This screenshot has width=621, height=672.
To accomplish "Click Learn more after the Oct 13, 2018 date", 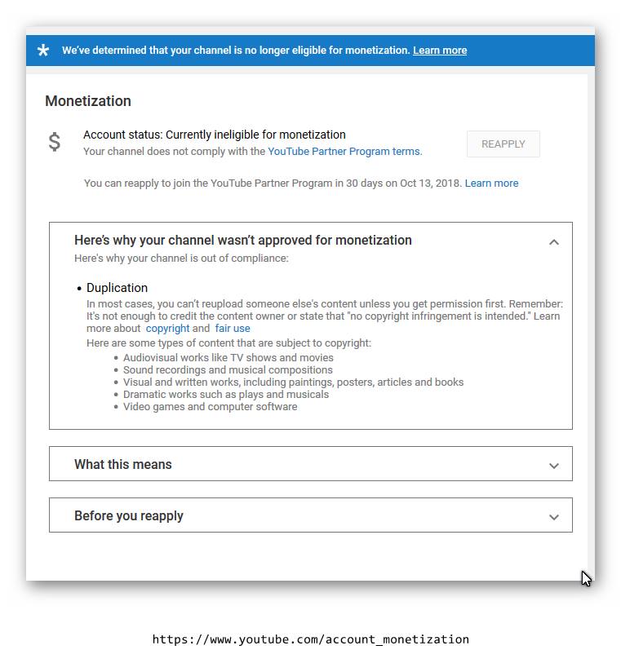I will 491,183.
